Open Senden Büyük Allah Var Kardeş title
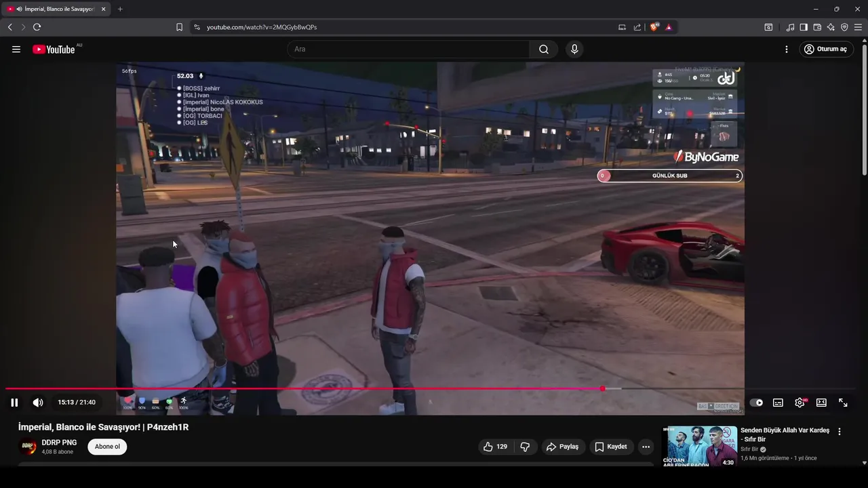868x488 pixels. click(785, 434)
